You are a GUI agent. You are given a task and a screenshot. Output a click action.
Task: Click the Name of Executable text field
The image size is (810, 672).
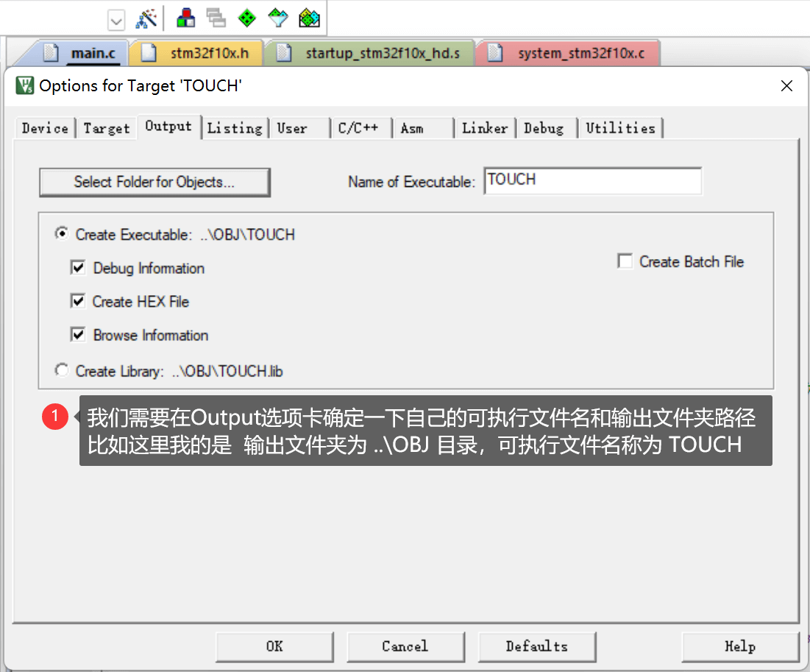coord(592,181)
